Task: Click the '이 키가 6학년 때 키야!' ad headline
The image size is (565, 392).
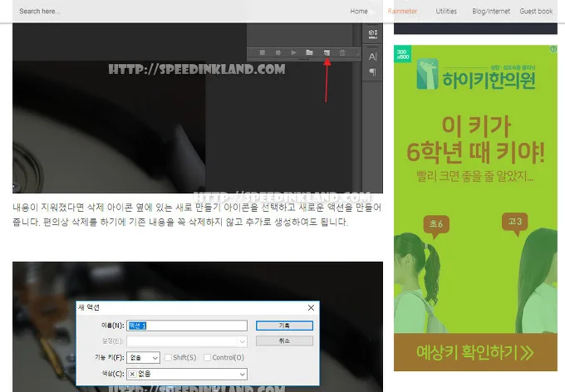Action: 475,139
